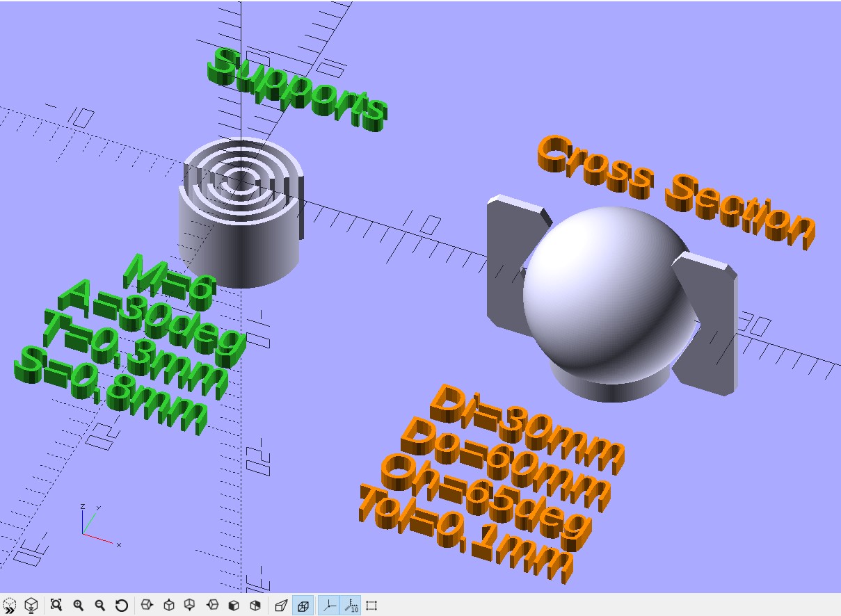This screenshot has width=841, height=616.
Task: Toggle Orthogonal projection
Action: (x=303, y=606)
